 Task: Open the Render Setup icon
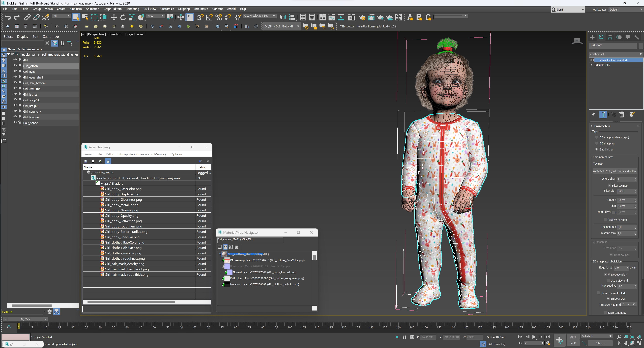[362, 17]
